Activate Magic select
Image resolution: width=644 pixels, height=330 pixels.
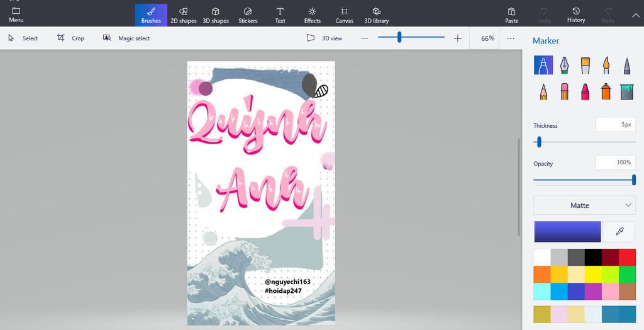pos(126,38)
